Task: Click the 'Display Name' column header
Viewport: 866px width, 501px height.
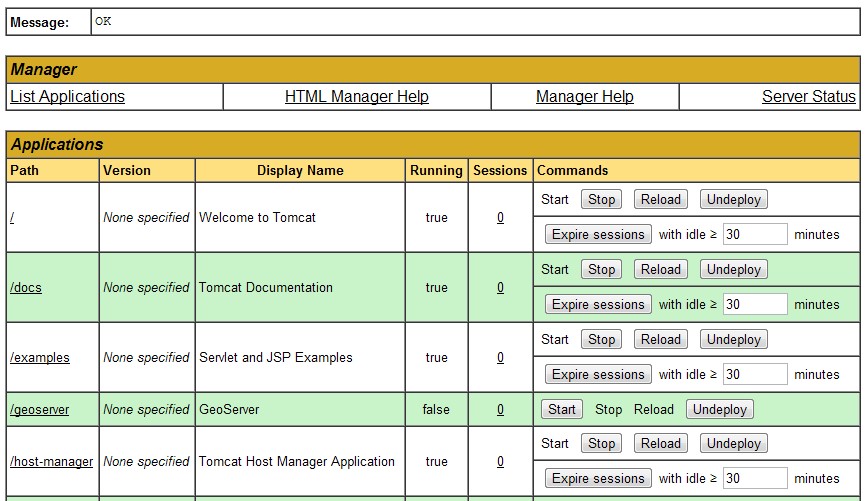Action: (x=300, y=171)
